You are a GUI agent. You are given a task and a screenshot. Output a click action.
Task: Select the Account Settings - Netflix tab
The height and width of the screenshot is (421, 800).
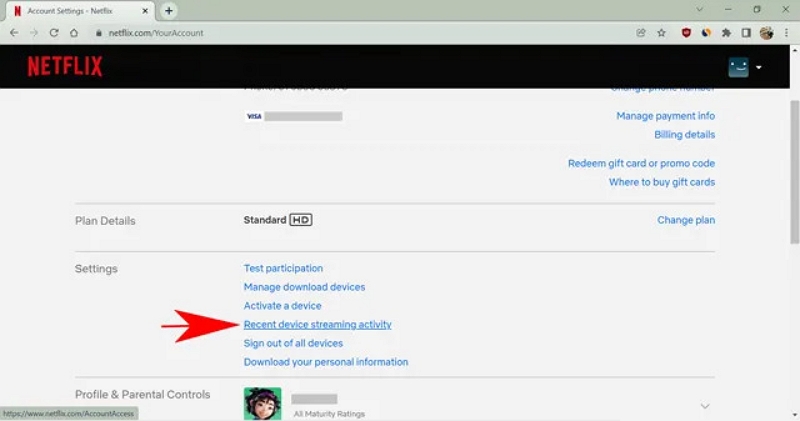point(79,11)
